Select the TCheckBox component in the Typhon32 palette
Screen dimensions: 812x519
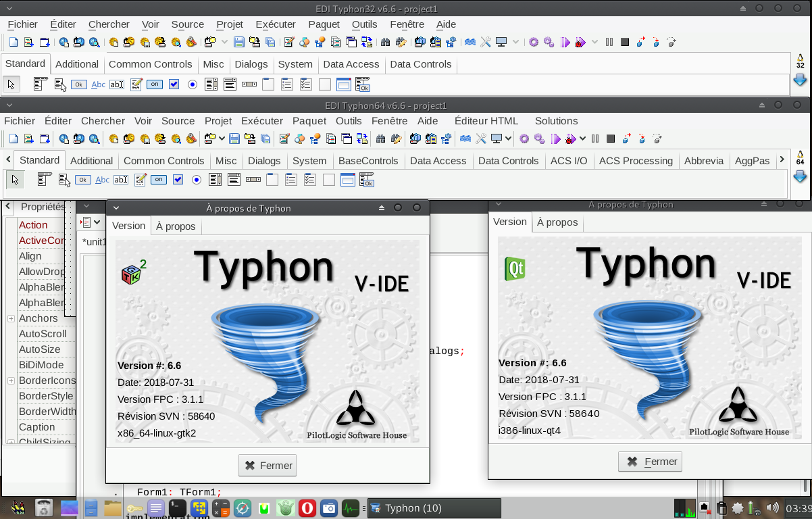(174, 84)
